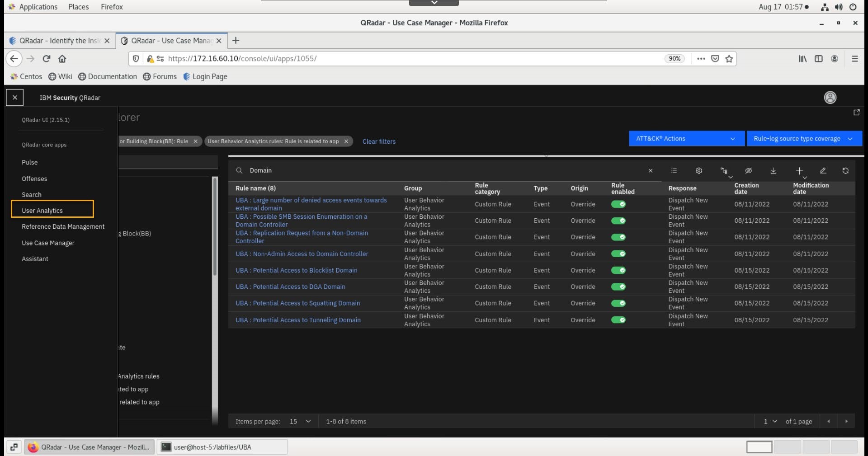The image size is (868, 456).
Task: Switch to terminal user@host-5 in taskbar
Action: 222,447
